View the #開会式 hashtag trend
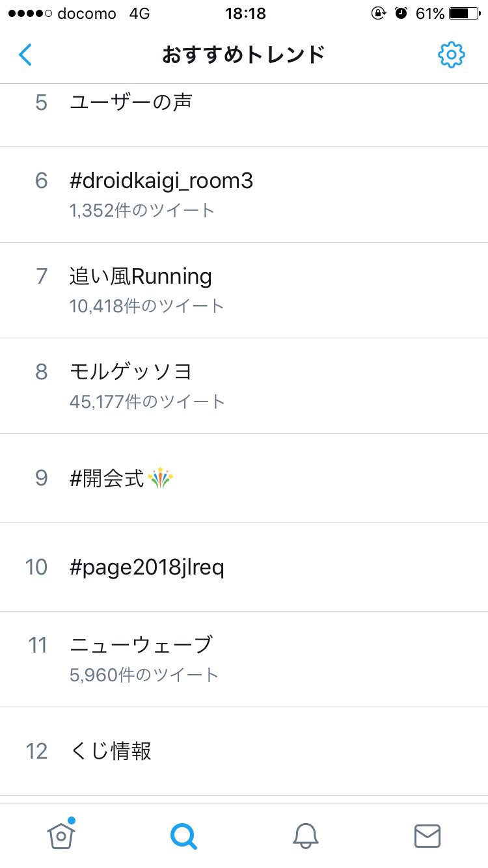 pos(244,478)
